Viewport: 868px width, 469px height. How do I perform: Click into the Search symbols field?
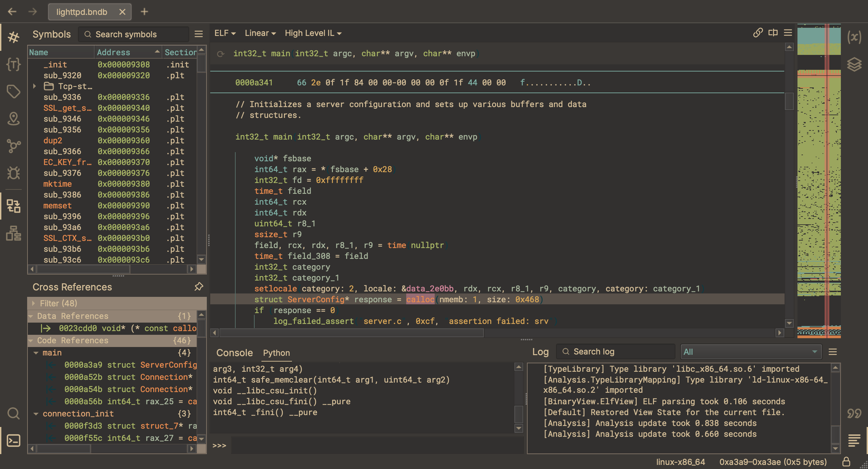134,34
